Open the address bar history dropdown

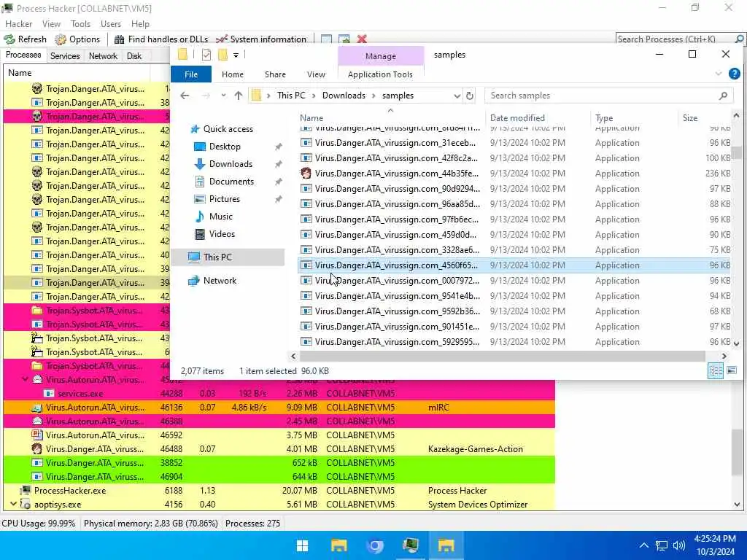click(x=457, y=96)
